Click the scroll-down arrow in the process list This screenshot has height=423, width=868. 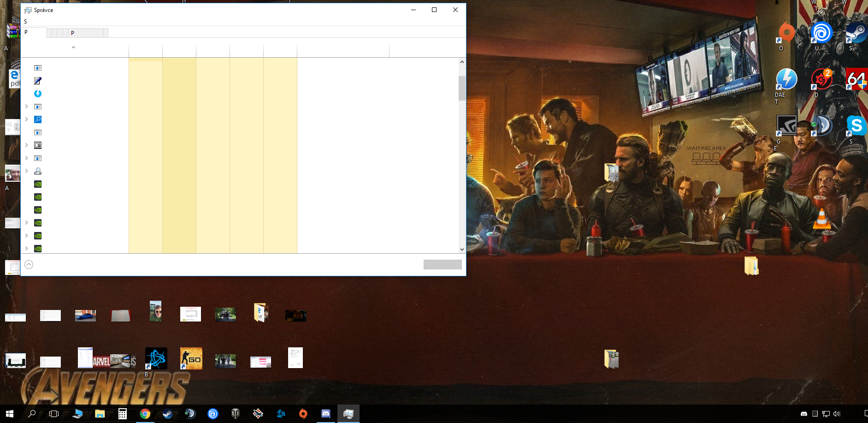[x=462, y=249]
